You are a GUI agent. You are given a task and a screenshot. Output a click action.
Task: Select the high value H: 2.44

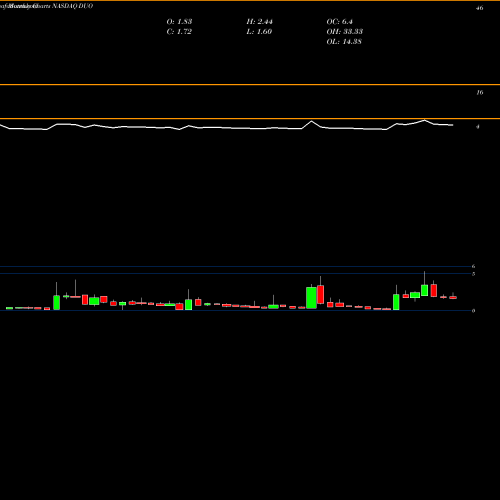(x=260, y=22)
